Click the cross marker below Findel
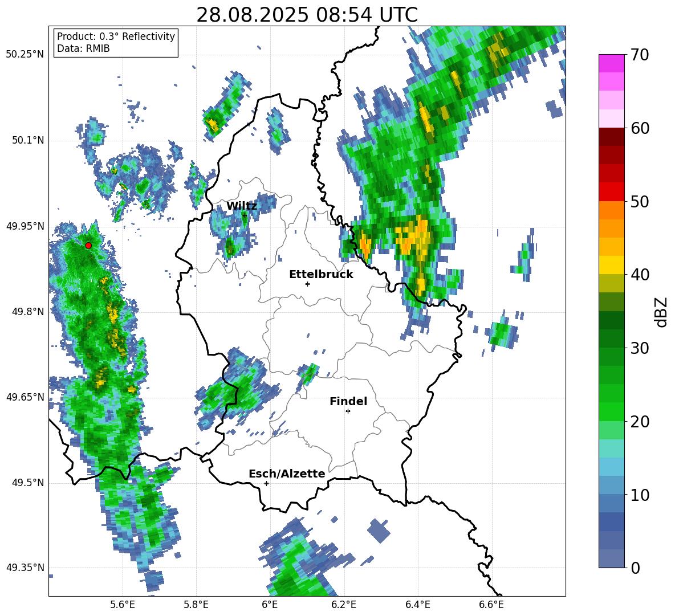 pos(348,411)
